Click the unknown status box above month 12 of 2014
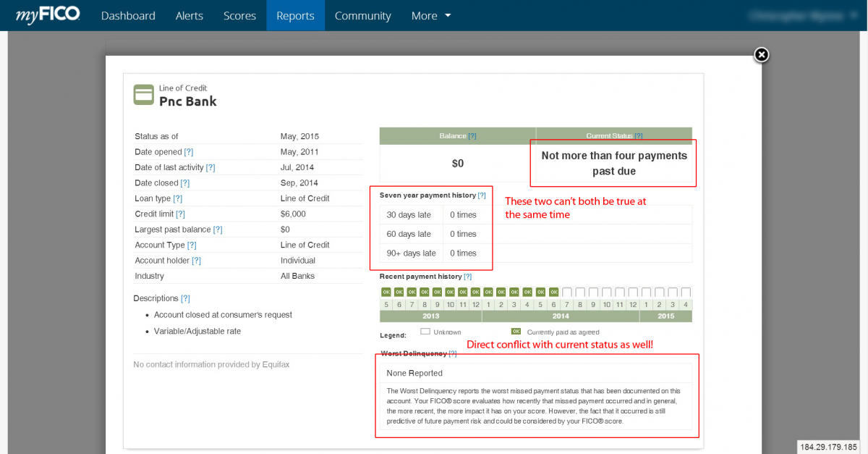 click(x=633, y=292)
